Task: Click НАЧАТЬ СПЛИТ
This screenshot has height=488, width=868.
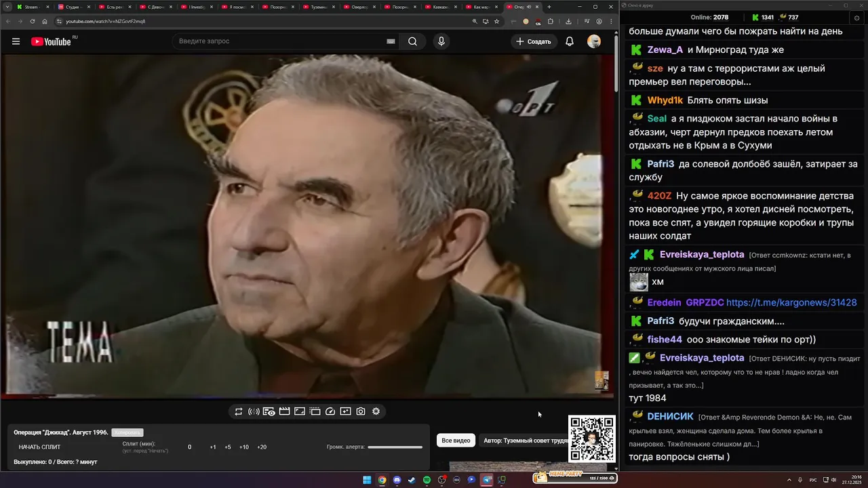Action: (39, 447)
